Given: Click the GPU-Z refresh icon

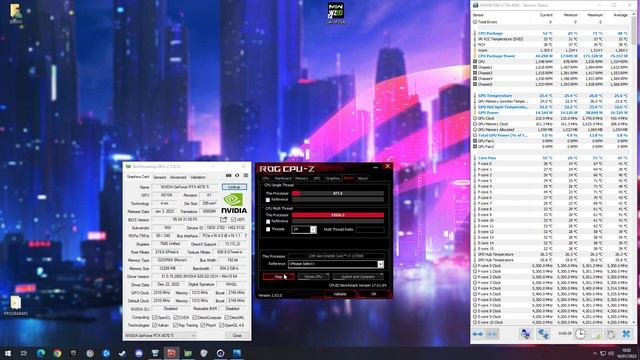Looking at the screenshot, I should point(237,176).
